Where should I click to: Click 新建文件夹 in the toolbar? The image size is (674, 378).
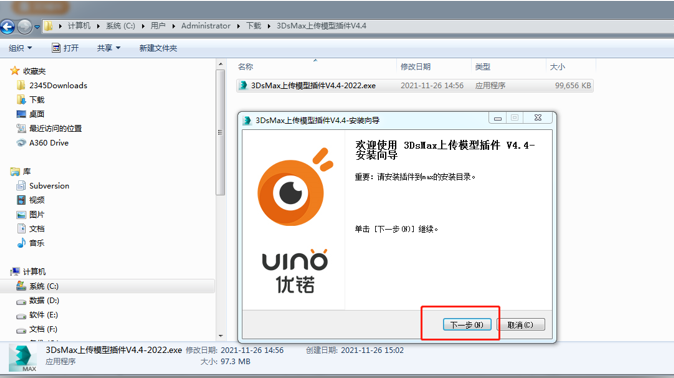(x=158, y=48)
